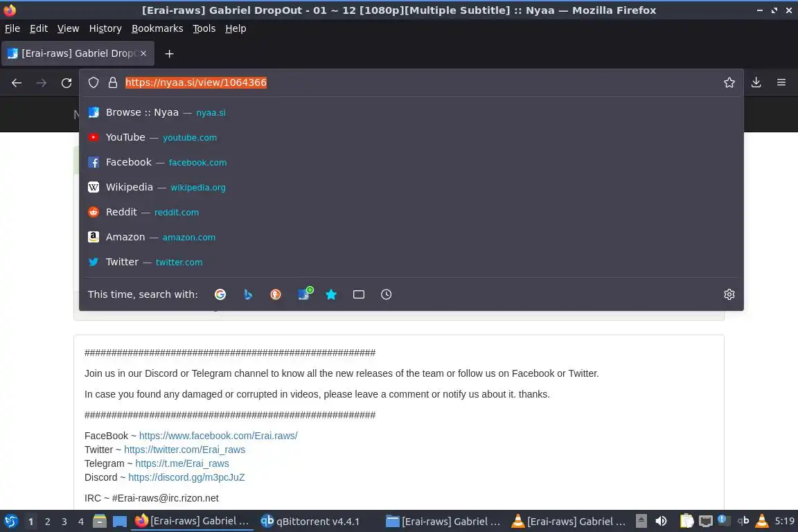Viewport: 798px width, 532px height.
Task: Click the taskbar start menu icon
Action: (10, 522)
